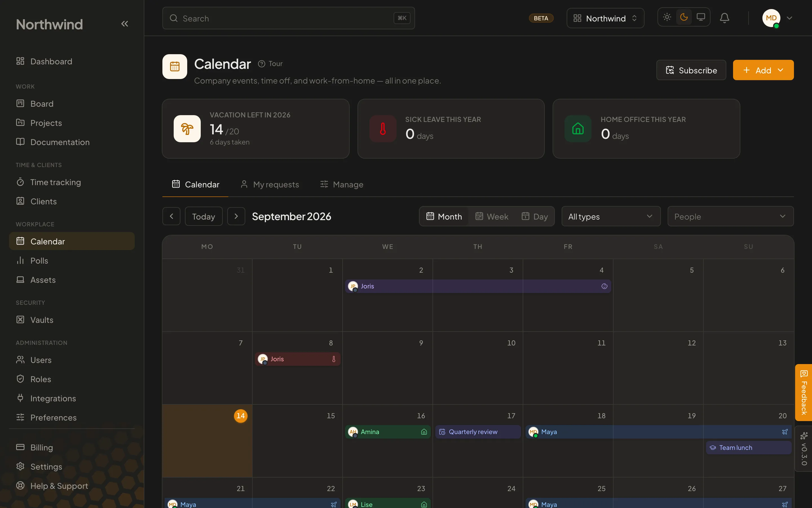The image size is (812, 508).
Task: Open the Team lunch event
Action: tap(749, 448)
